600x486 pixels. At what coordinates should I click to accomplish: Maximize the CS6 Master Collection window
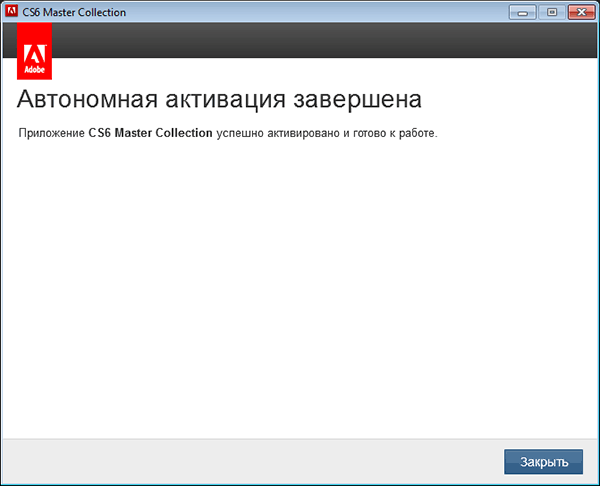pyautogui.click(x=551, y=12)
